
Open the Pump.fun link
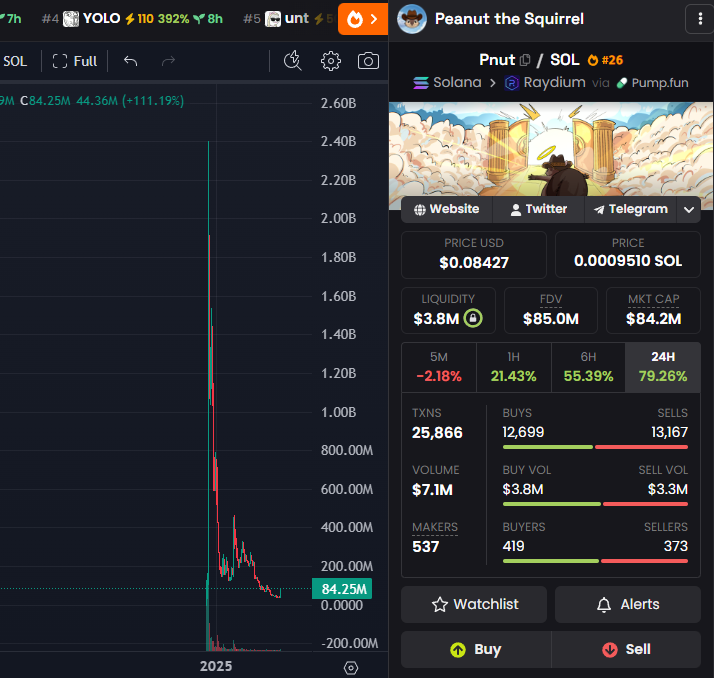[653, 83]
